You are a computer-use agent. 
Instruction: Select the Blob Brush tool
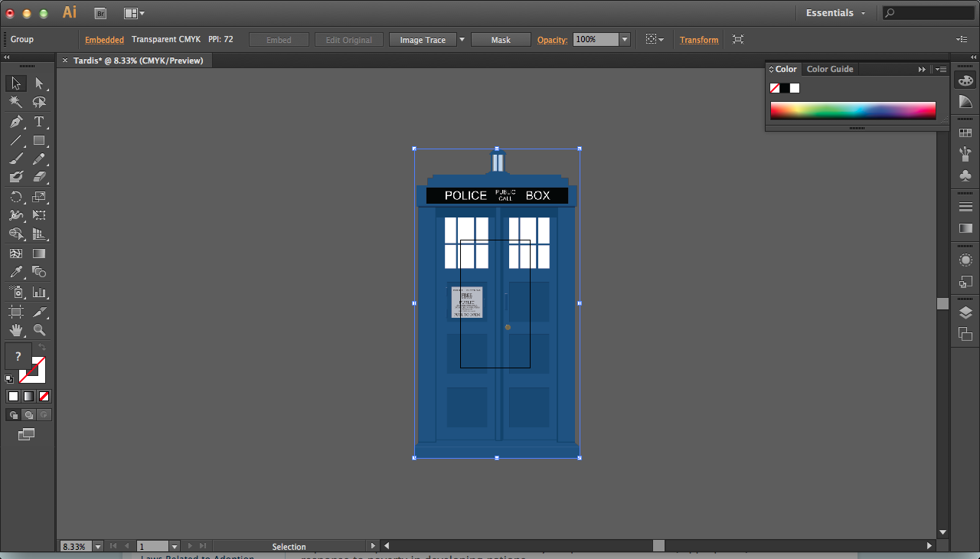(x=16, y=177)
